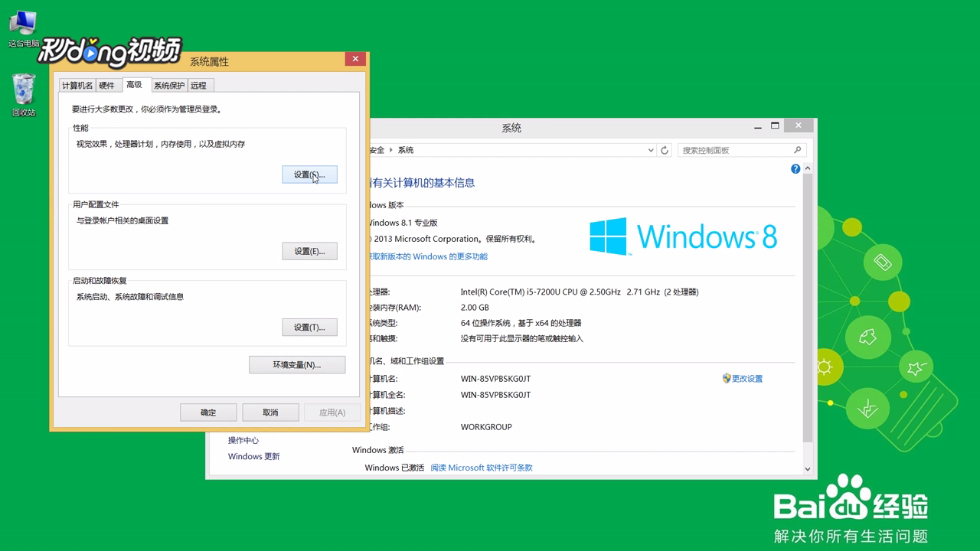Click the 2.00 GB memory value

(475, 308)
